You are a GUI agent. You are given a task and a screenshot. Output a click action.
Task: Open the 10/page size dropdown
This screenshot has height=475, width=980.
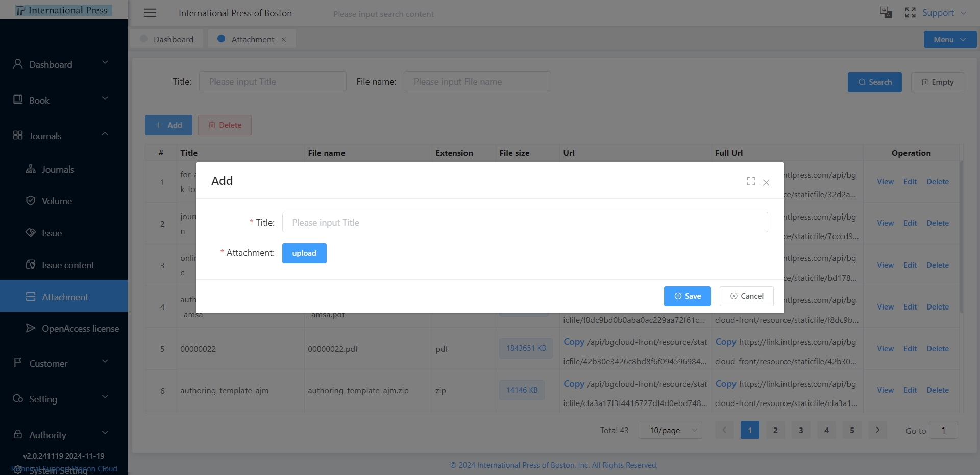pos(670,430)
